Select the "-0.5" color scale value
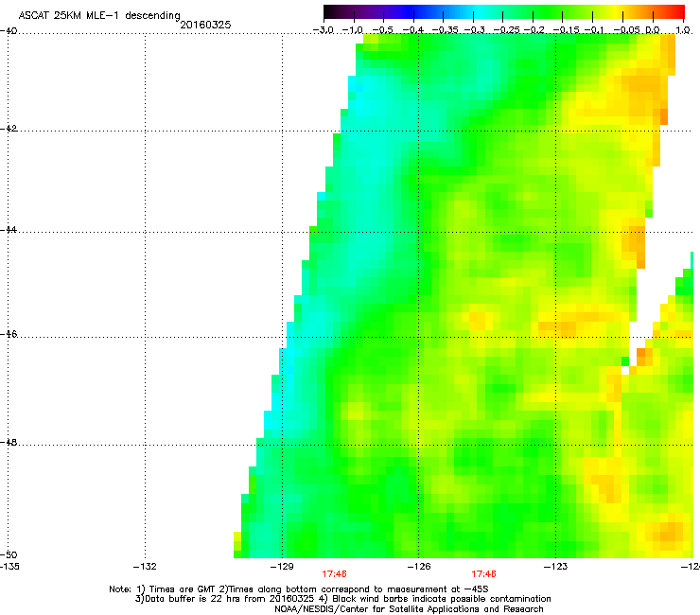 382,30
